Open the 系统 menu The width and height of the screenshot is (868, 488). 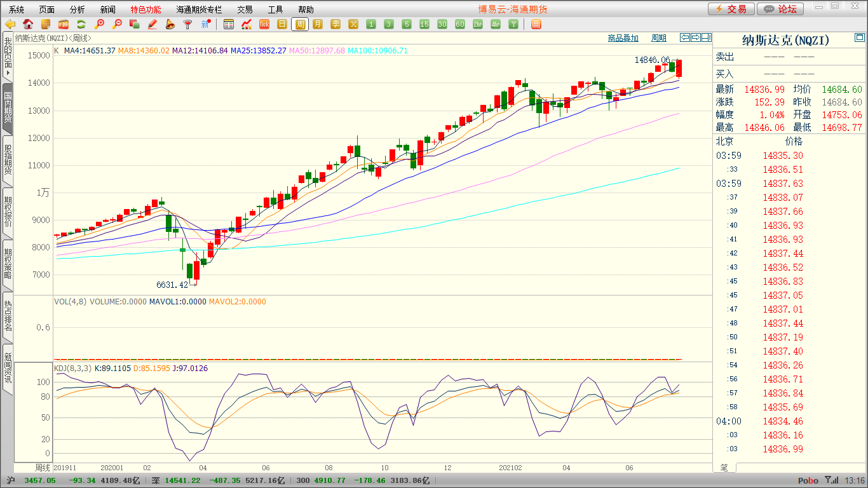pyautogui.click(x=17, y=10)
